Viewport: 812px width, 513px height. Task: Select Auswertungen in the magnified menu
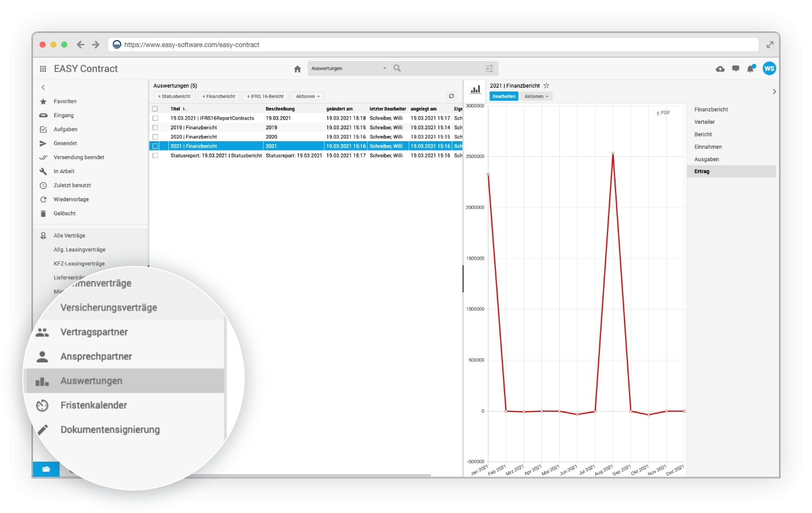pyautogui.click(x=126, y=381)
